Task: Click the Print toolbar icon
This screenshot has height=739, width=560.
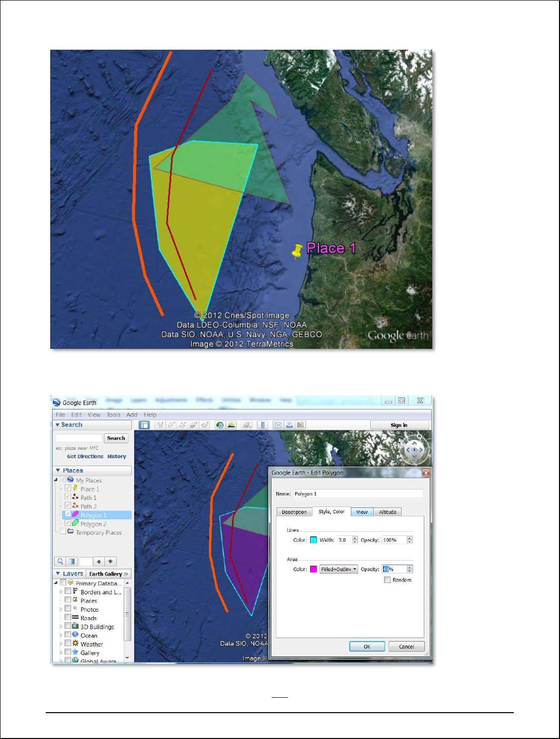Action: [289, 425]
